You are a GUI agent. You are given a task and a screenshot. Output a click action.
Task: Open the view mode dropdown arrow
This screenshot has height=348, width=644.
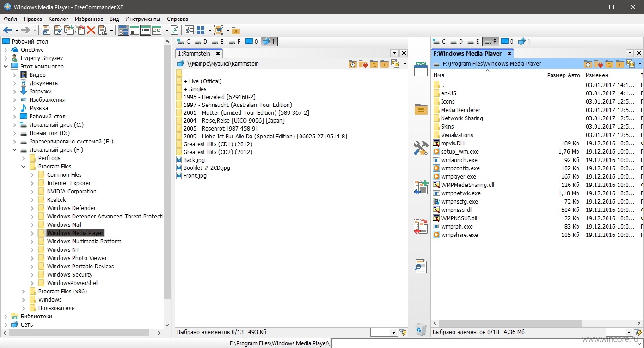(x=166, y=31)
